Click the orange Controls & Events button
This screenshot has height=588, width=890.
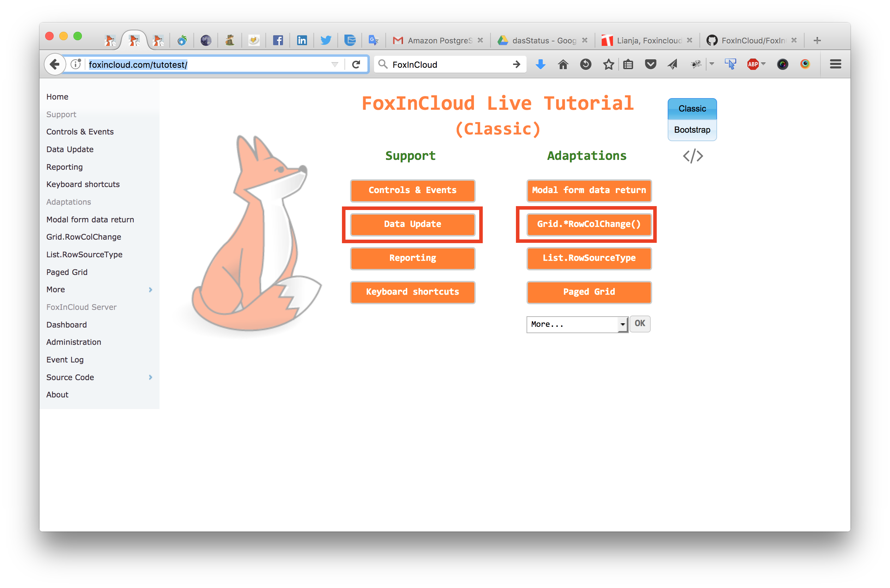(x=413, y=191)
